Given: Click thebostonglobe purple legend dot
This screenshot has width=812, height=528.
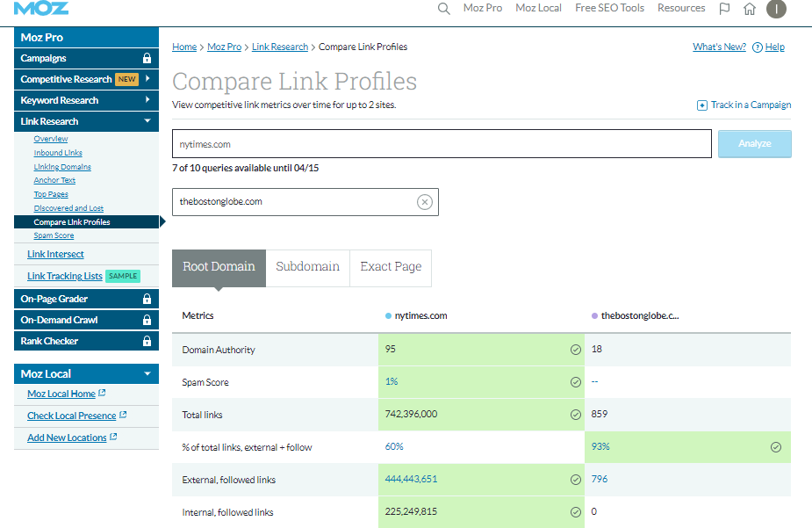Looking at the screenshot, I should click(x=594, y=315).
